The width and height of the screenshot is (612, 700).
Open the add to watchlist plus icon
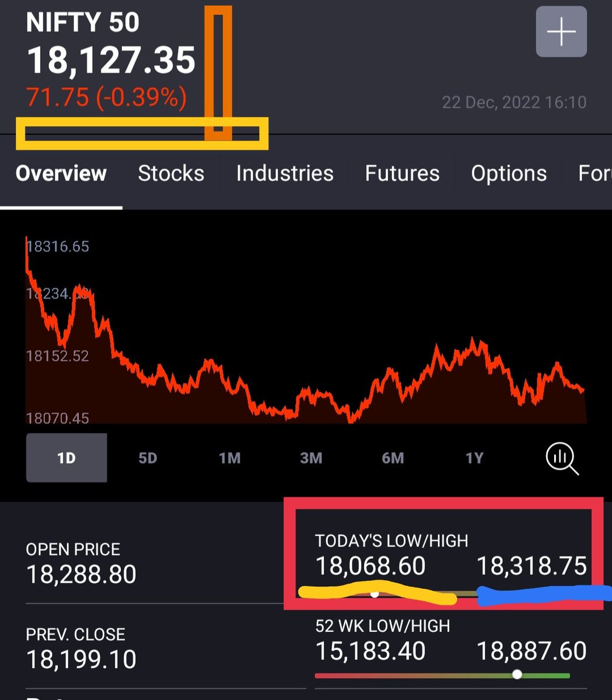(561, 32)
